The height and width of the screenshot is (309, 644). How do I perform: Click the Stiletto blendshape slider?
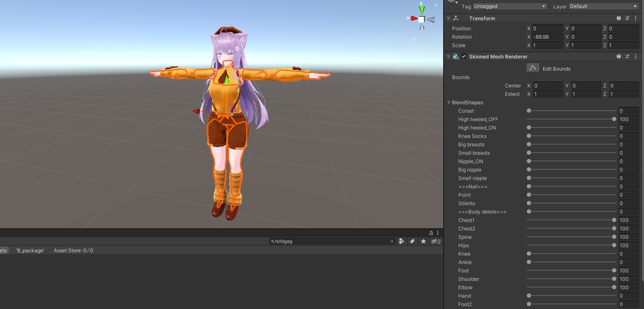pos(571,203)
